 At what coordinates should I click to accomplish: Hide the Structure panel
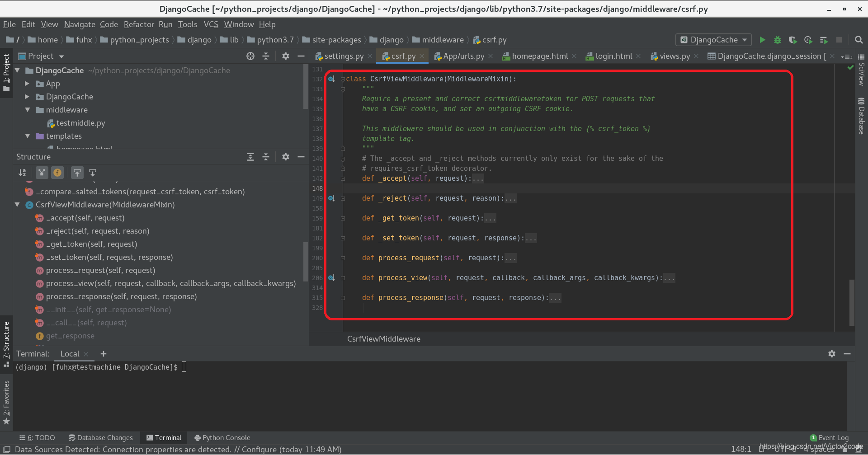[x=301, y=157]
